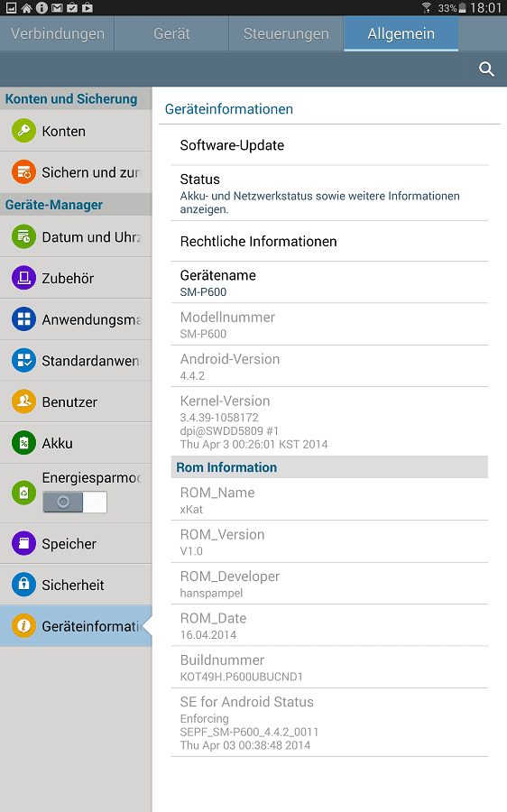Screen dimensions: 507x812
Task: Open Rechtliche Informationen
Action: [x=329, y=241]
